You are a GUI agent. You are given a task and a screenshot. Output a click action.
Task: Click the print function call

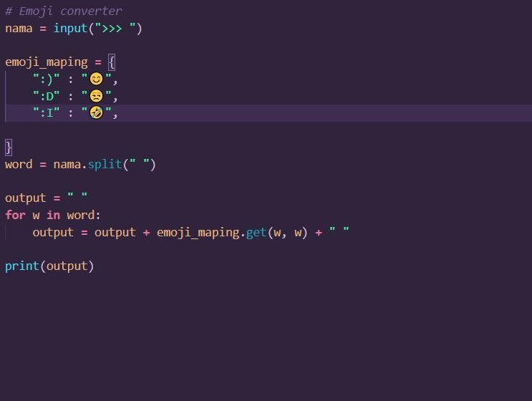click(22, 266)
